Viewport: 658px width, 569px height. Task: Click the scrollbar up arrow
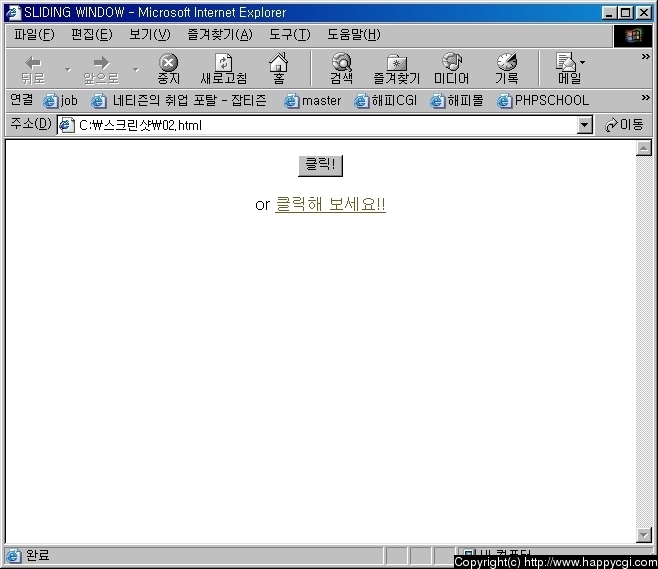[x=644, y=148]
